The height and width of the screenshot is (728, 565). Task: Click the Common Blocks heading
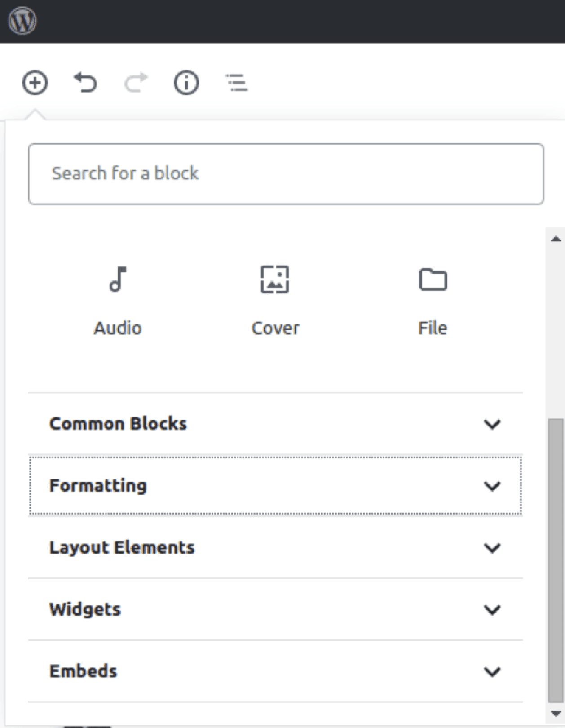pos(118,424)
